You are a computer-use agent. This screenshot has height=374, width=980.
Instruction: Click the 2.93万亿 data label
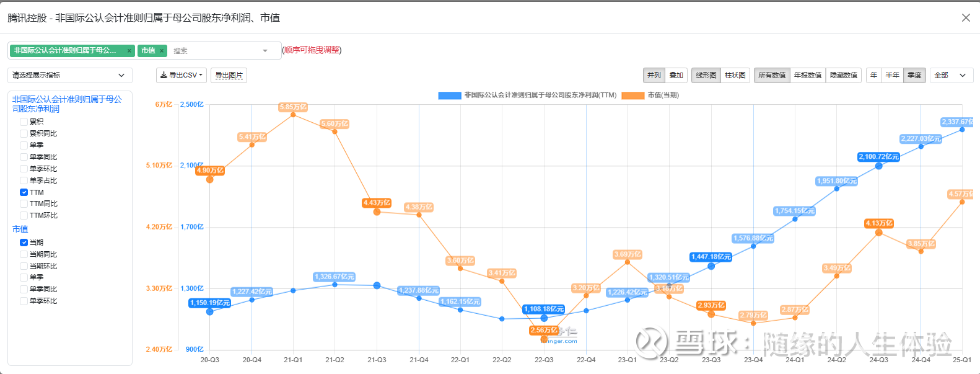coord(711,306)
